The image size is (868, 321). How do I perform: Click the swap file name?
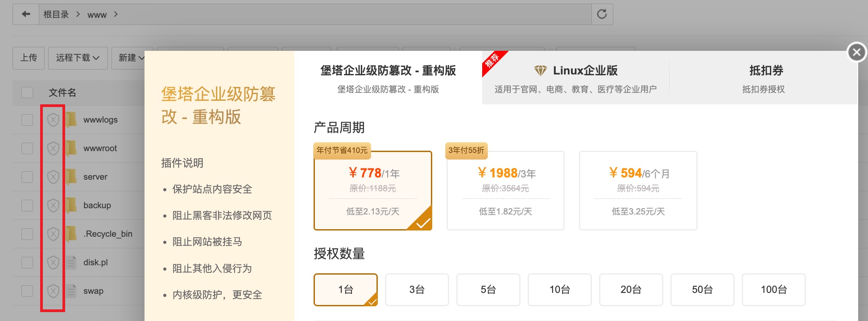point(93,291)
